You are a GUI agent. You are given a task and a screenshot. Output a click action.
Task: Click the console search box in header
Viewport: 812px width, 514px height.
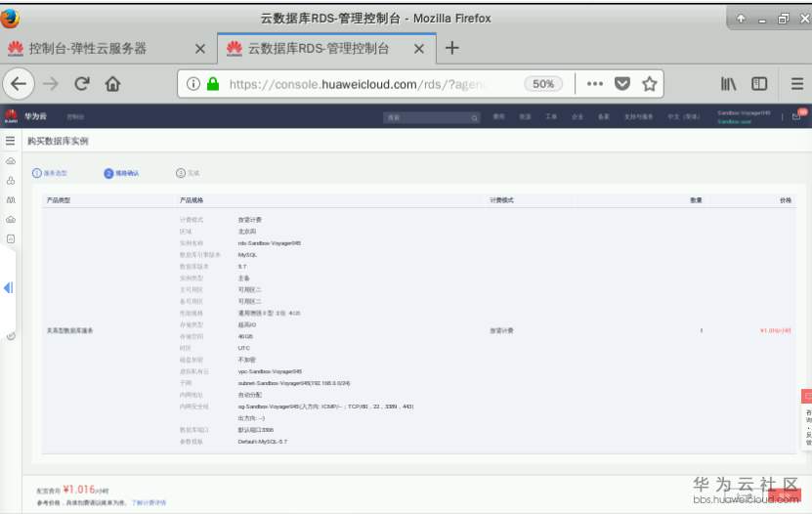click(431, 117)
